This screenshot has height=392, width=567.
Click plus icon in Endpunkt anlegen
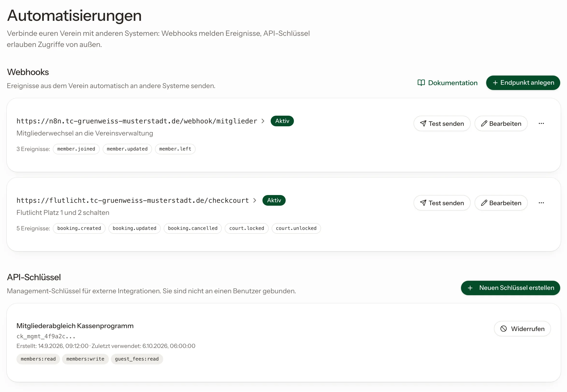[x=495, y=83]
